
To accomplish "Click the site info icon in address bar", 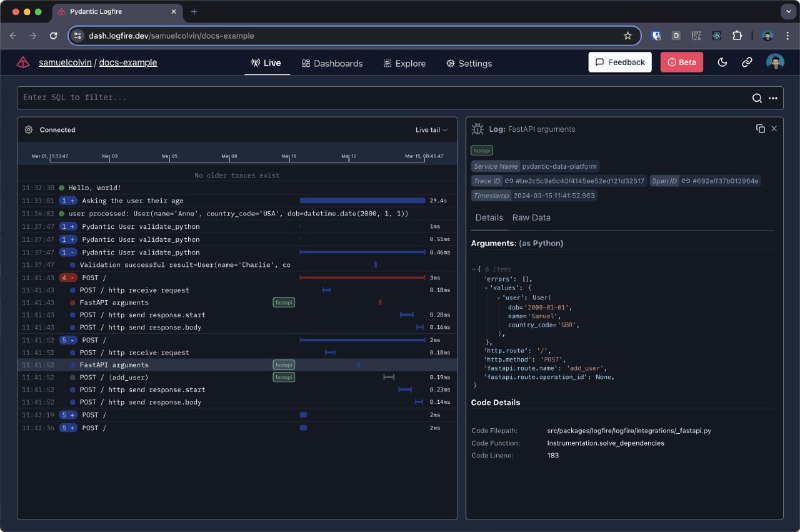I will pyautogui.click(x=78, y=36).
